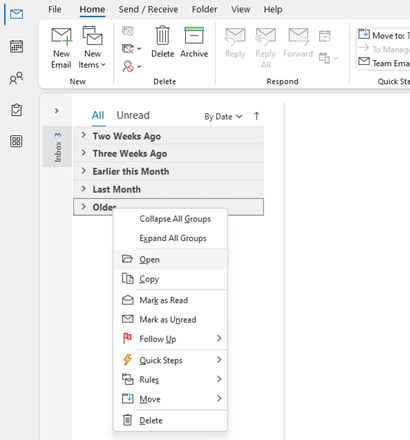The width and height of the screenshot is (410, 440).
Task: Choose Open in context menu
Action: (171, 259)
